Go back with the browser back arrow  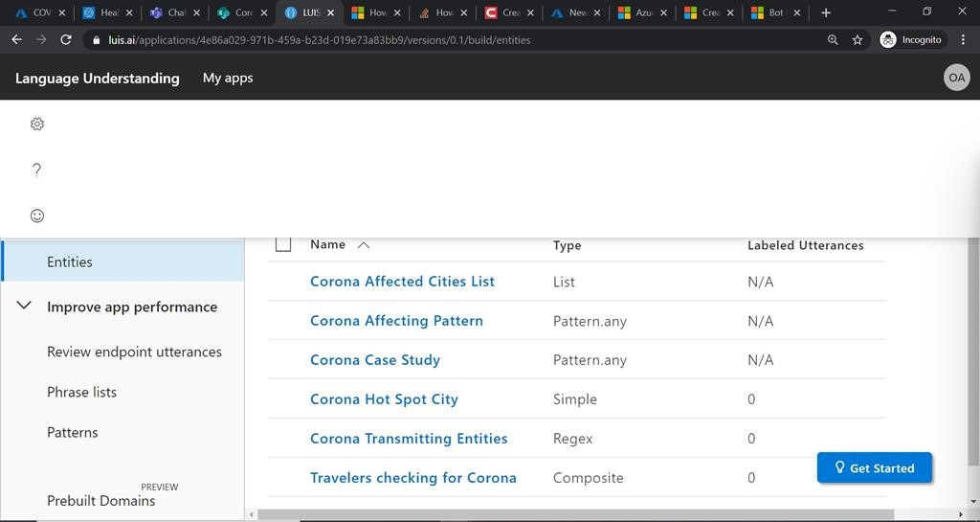tap(16, 40)
